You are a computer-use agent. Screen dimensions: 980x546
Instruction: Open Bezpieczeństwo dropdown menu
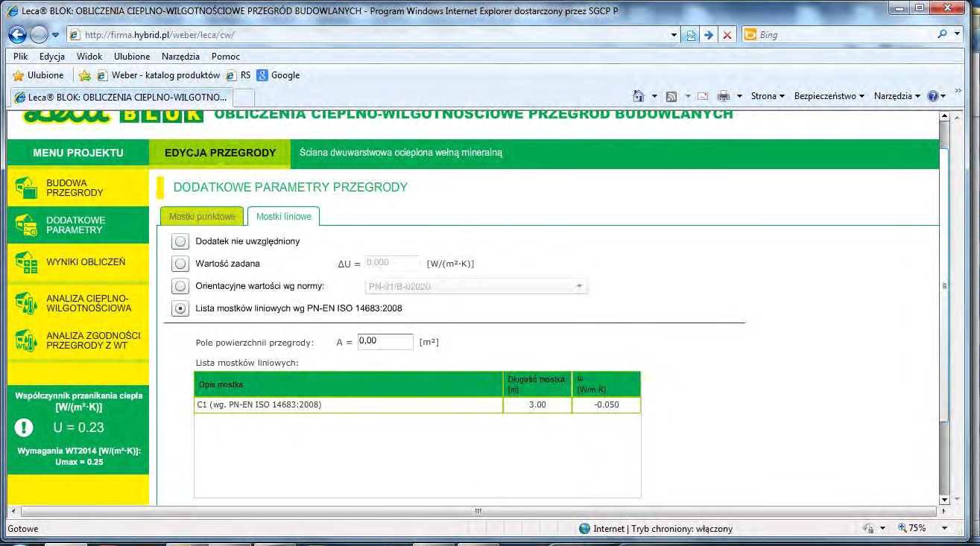(829, 96)
